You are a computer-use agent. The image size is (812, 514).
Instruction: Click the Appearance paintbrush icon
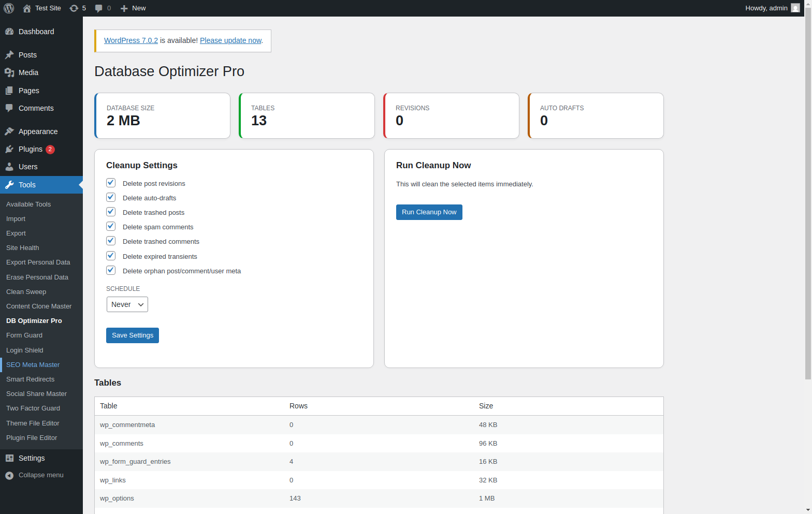pos(9,131)
